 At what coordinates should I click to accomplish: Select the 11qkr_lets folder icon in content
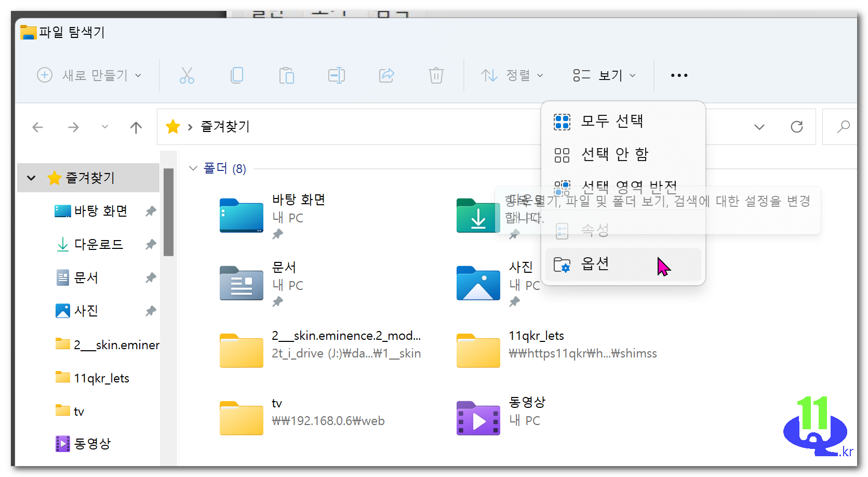[x=478, y=350]
